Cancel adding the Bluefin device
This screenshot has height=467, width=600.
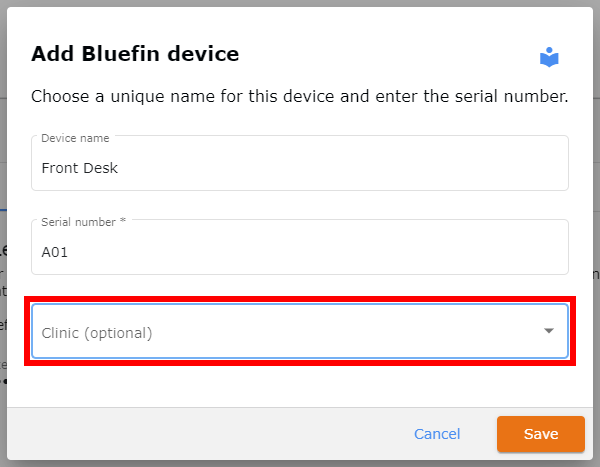pos(437,434)
